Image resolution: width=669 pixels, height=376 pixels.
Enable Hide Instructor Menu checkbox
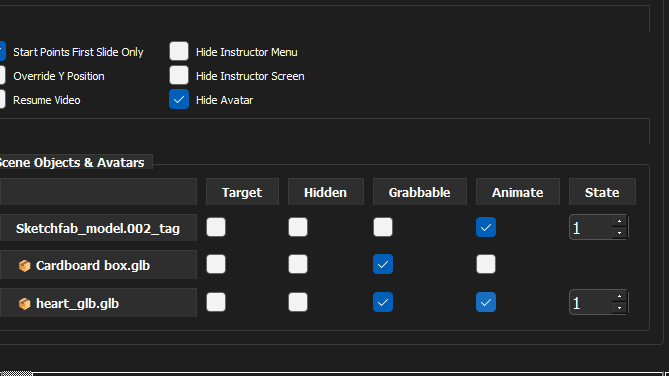[179, 51]
